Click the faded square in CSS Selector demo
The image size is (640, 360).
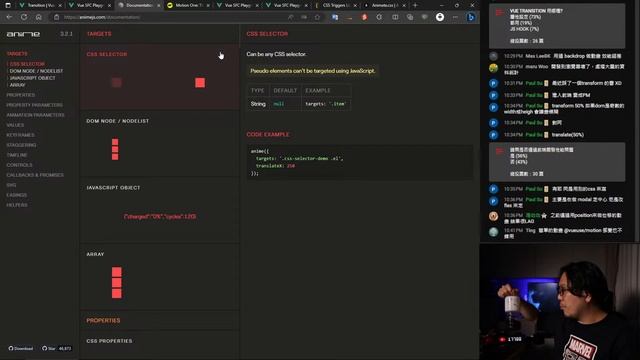(x=117, y=83)
